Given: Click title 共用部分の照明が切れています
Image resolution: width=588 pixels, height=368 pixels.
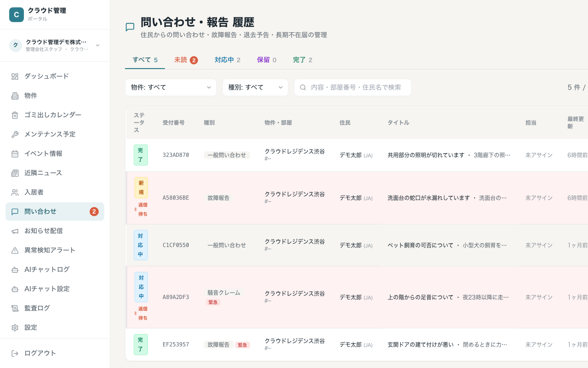Looking at the screenshot, I should pos(426,155).
